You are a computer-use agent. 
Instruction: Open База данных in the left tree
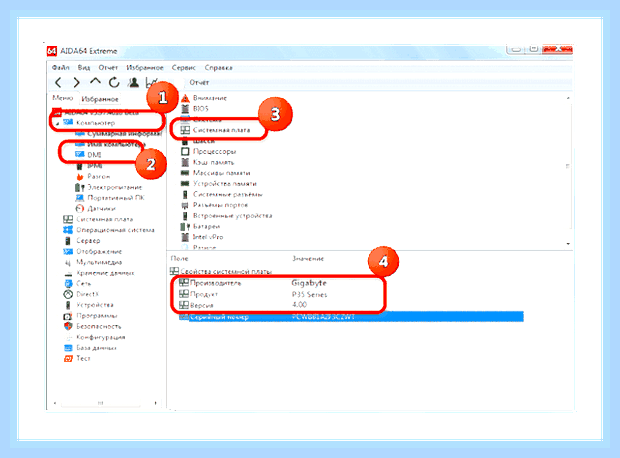coord(96,348)
